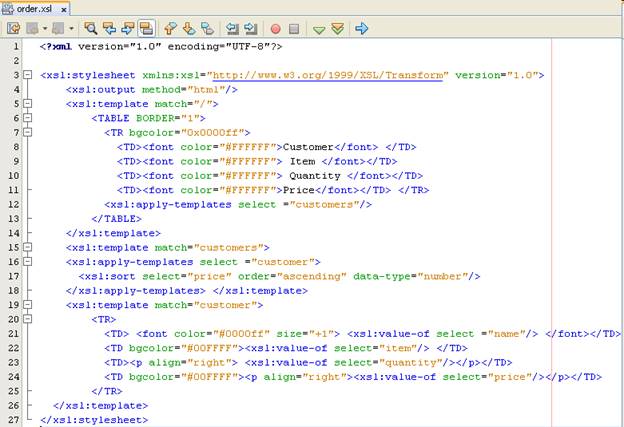Collapse template match="customers" fold on line 15

click(x=27, y=247)
